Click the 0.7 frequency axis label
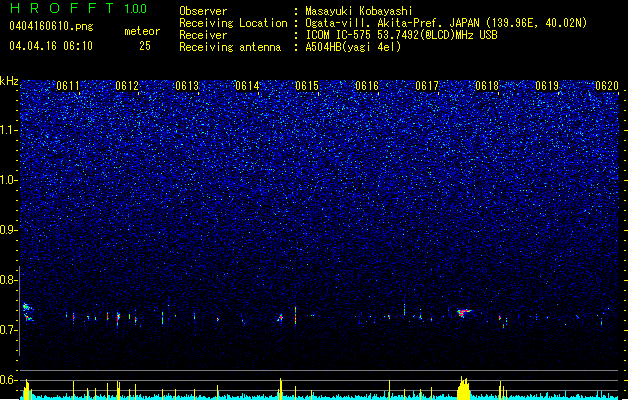The image size is (629, 400). point(9,330)
